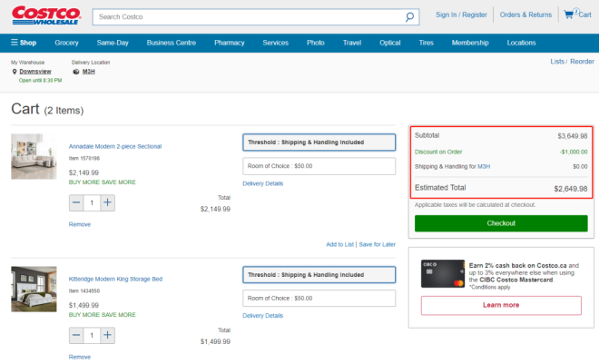Open the Lists link
Screen dimensions: 599x364
(x=557, y=62)
